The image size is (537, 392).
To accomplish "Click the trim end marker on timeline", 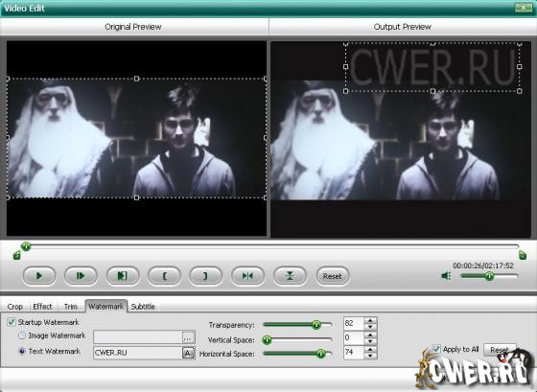I will point(523,255).
